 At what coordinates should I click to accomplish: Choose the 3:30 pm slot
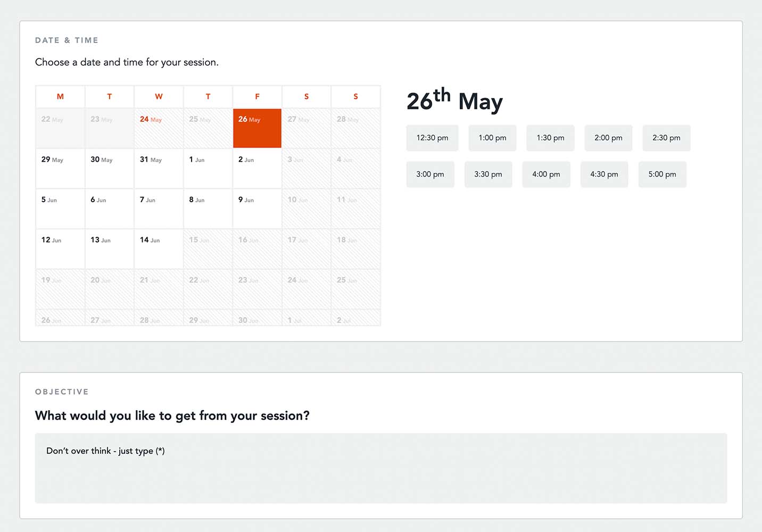point(488,174)
